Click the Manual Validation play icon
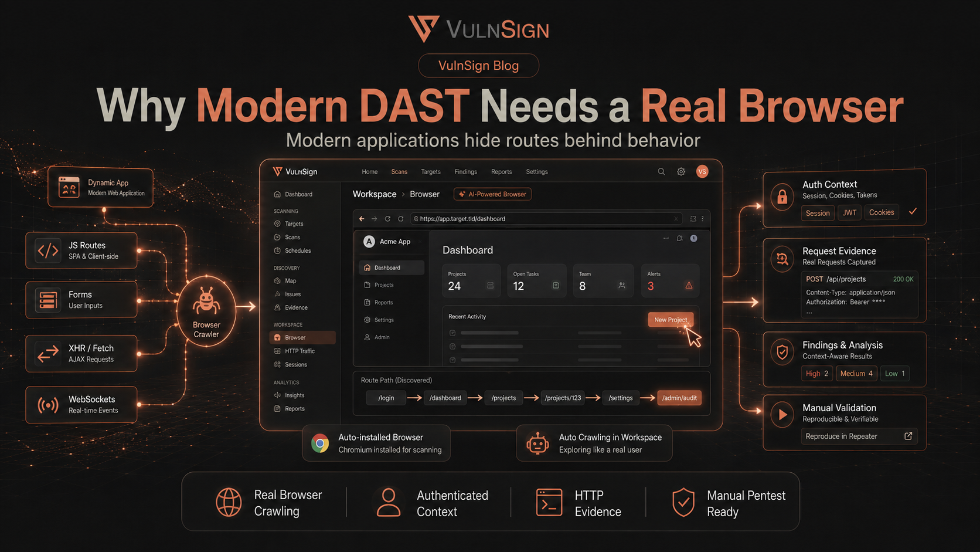 782,414
